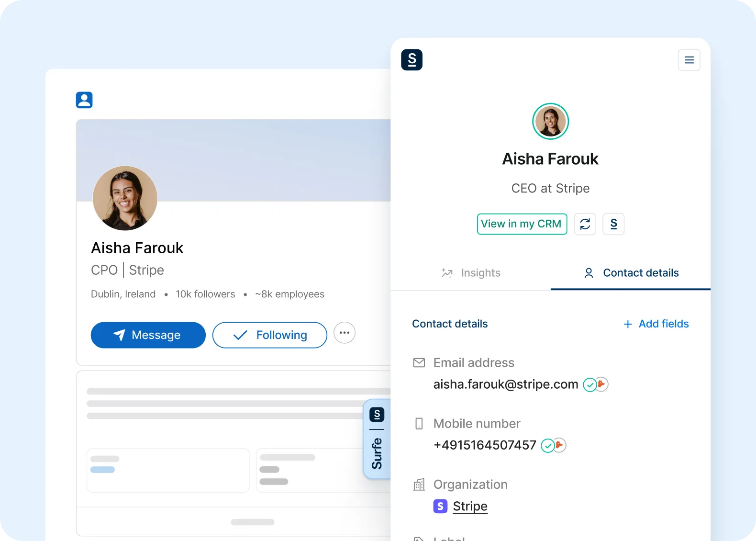The width and height of the screenshot is (756, 541).
Task: Click the phone icon beside Mobile number
Action: (419, 424)
